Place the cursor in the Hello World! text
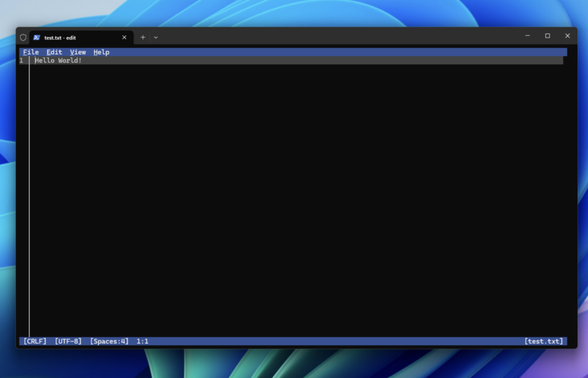Image resolution: width=588 pixels, height=378 pixels. 59,61
